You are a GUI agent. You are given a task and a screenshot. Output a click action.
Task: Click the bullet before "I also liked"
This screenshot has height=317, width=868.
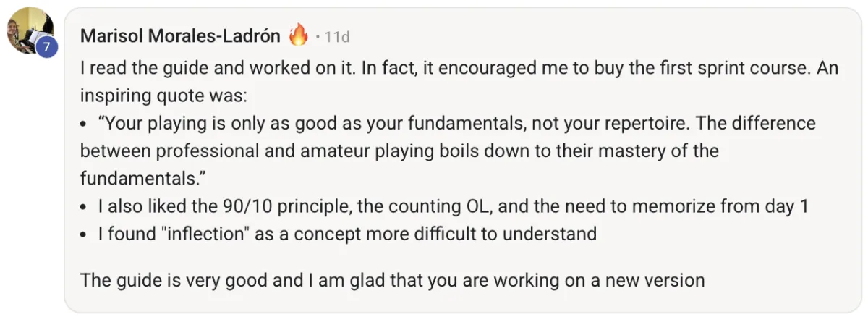click(84, 207)
